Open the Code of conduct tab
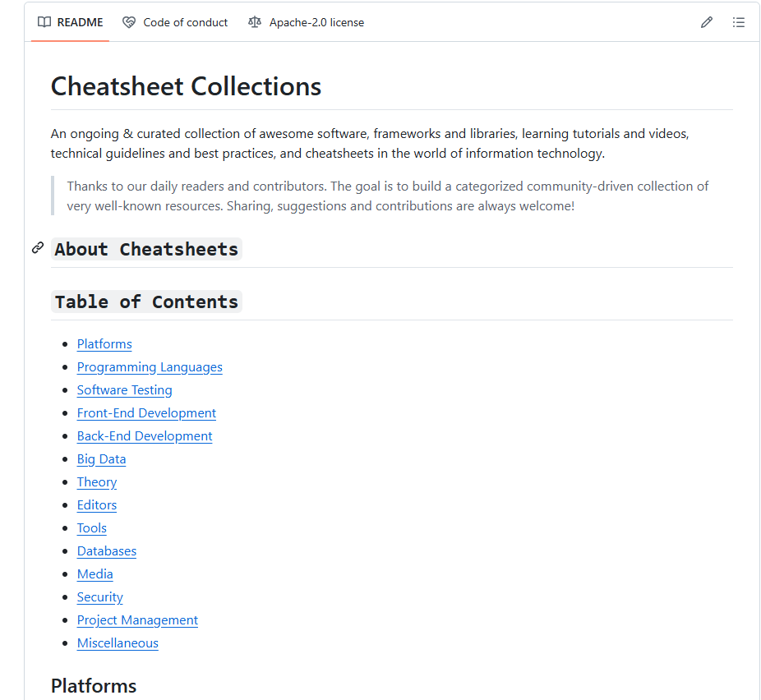Screen dimensions: 761x700 (x=175, y=22)
